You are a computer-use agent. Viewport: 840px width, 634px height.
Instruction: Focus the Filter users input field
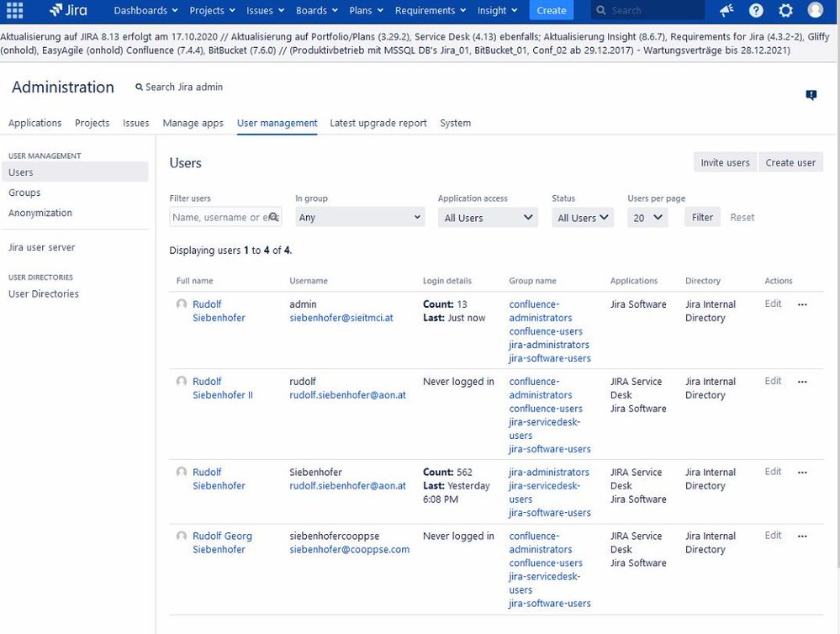click(x=225, y=217)
